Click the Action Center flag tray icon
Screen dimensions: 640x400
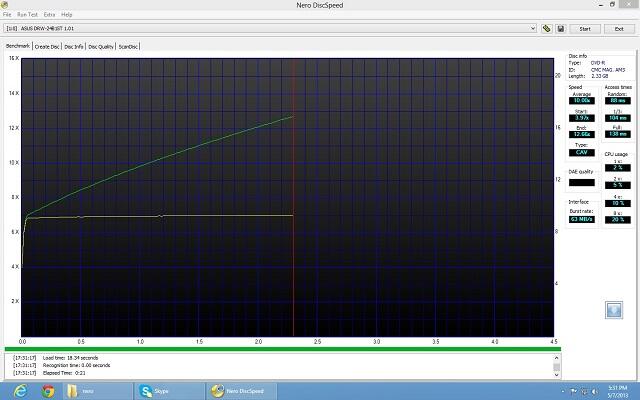573,391
